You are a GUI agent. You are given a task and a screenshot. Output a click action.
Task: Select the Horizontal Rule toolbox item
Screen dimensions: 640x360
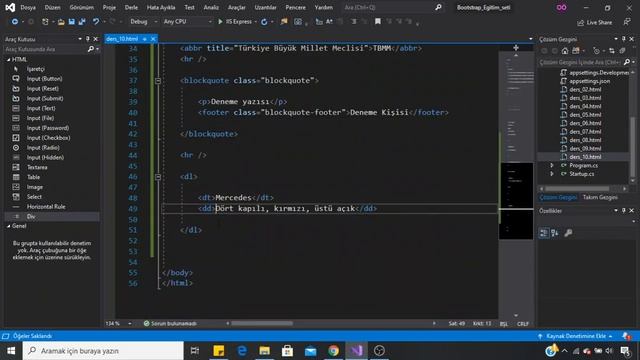pyautogui.click(x=46, y=207)
